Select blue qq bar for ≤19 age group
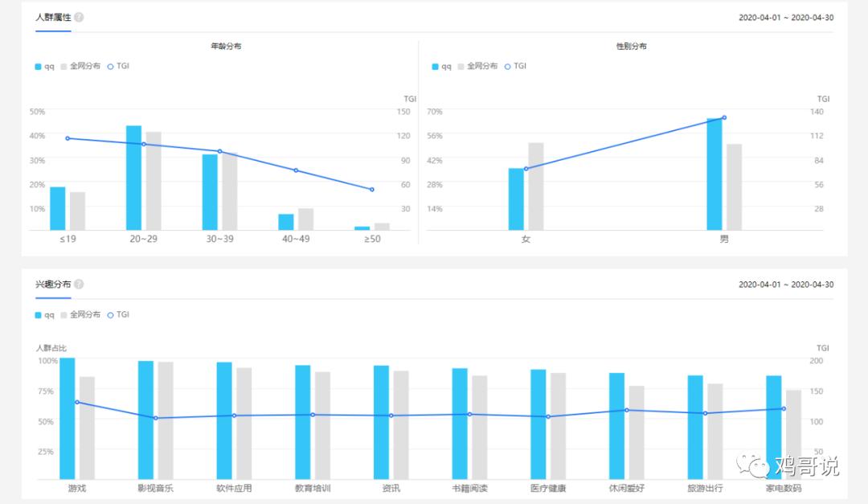Viewport: 868px width, 504px height. click(x=58, y=209)
